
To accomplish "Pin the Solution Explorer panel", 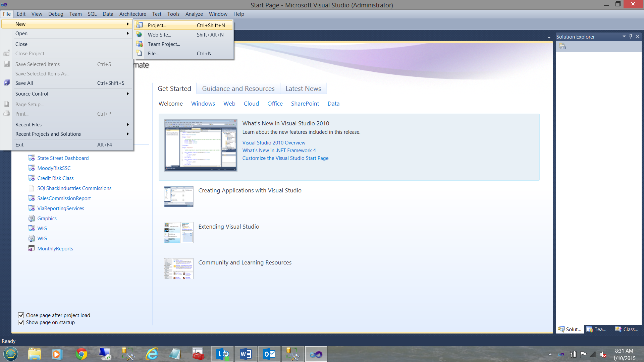I will tap(631, 37).
